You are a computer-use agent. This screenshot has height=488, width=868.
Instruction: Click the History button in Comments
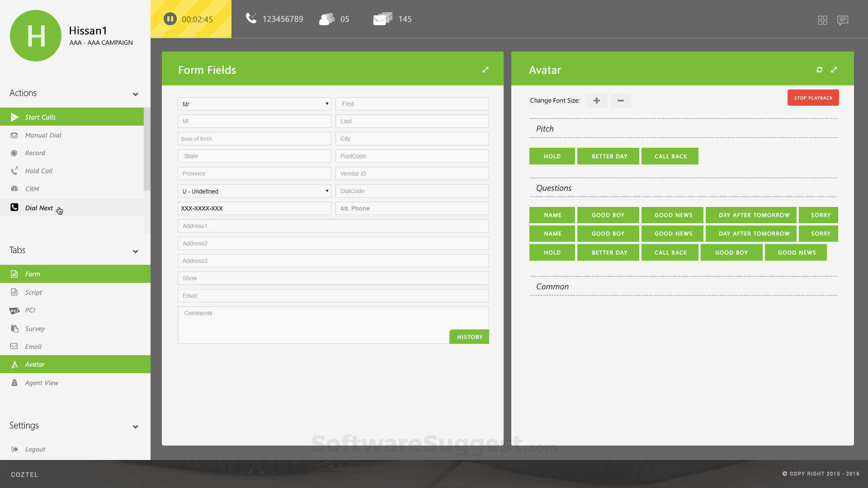[x=469, y=337]
